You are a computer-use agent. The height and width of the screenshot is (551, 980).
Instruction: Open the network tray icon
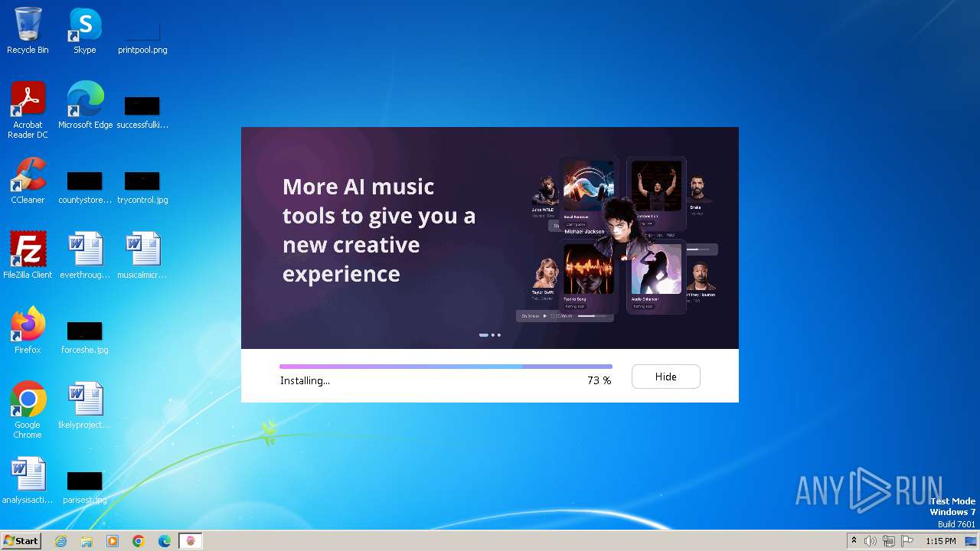click(888, 541)
